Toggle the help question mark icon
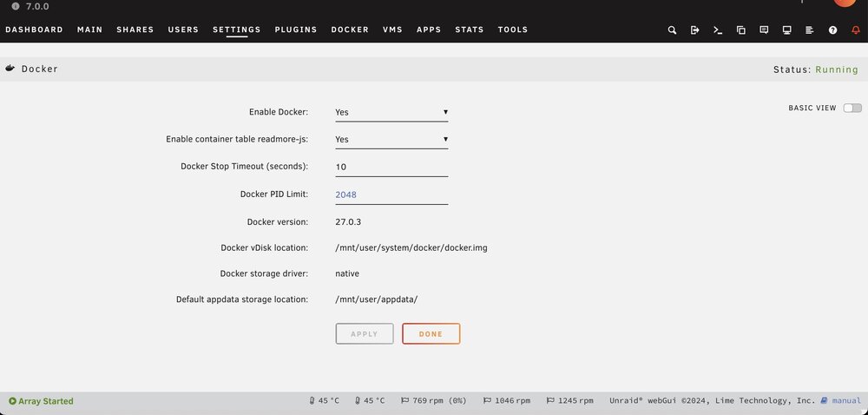 click(832, 30)
